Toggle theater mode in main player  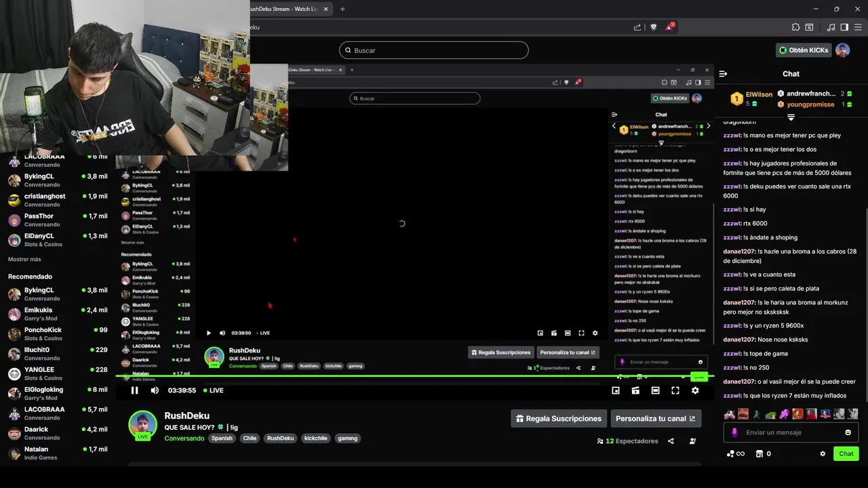click(655, 390)
